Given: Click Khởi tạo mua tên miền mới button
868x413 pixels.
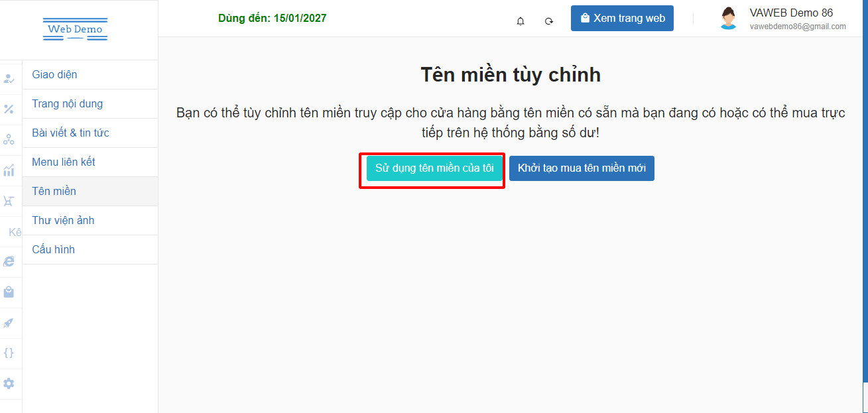Looking at the screenshot, I should coord(582,168).
